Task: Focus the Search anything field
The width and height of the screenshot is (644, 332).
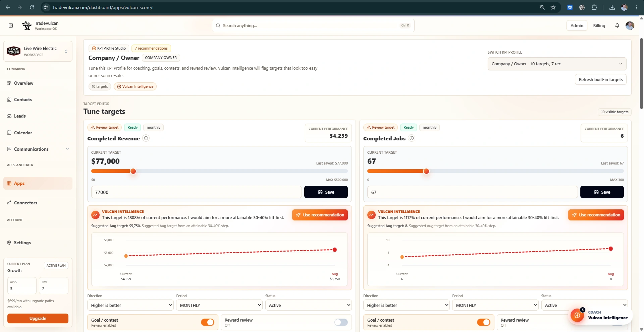Action: tap(313, 25)
